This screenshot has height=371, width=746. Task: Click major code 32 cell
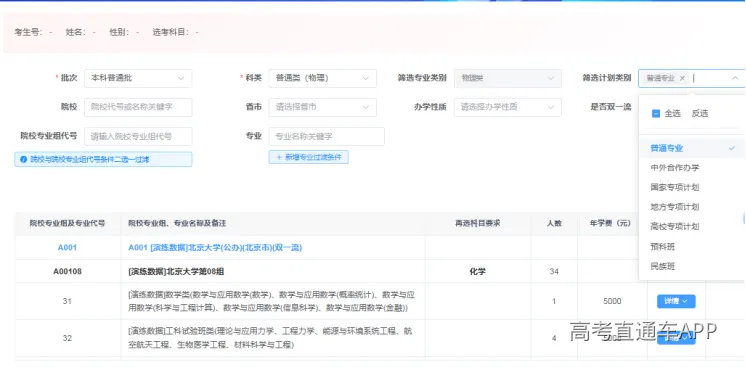(67, 338)
